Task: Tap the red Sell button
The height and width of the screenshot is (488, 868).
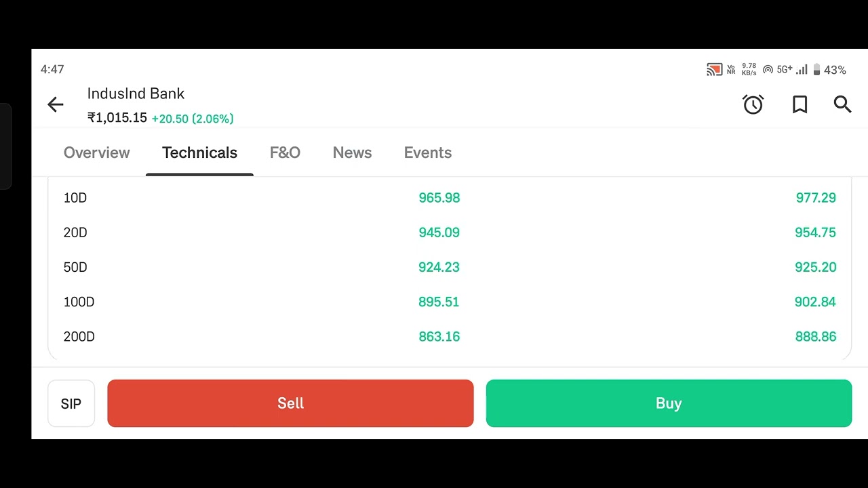Action: [290, 403]
